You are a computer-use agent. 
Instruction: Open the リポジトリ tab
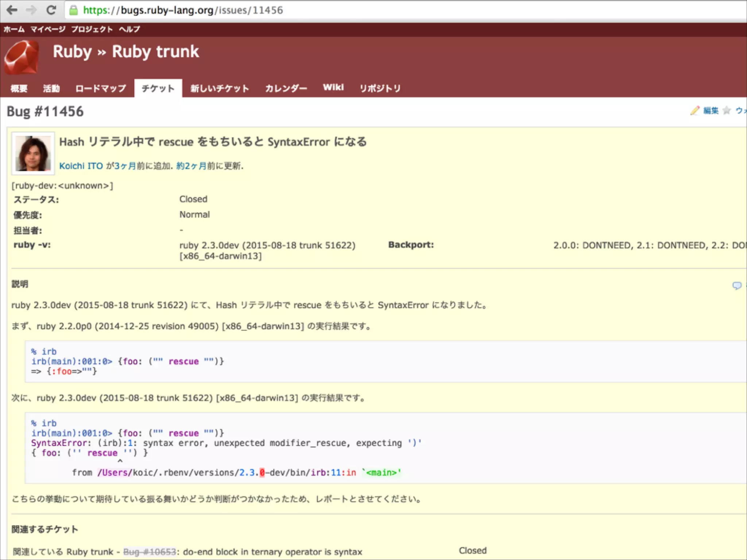pos(380,88)
